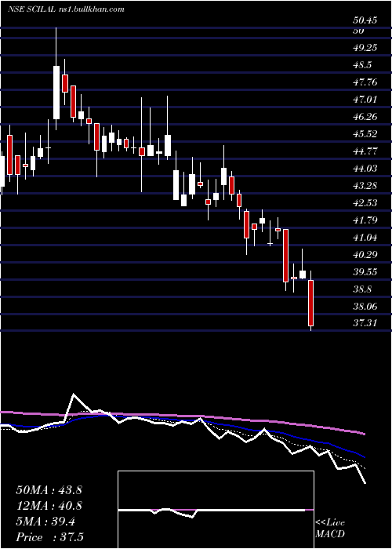Click the 44.77 price axis label
Screen dimensions: 392x549
(365, 151)
